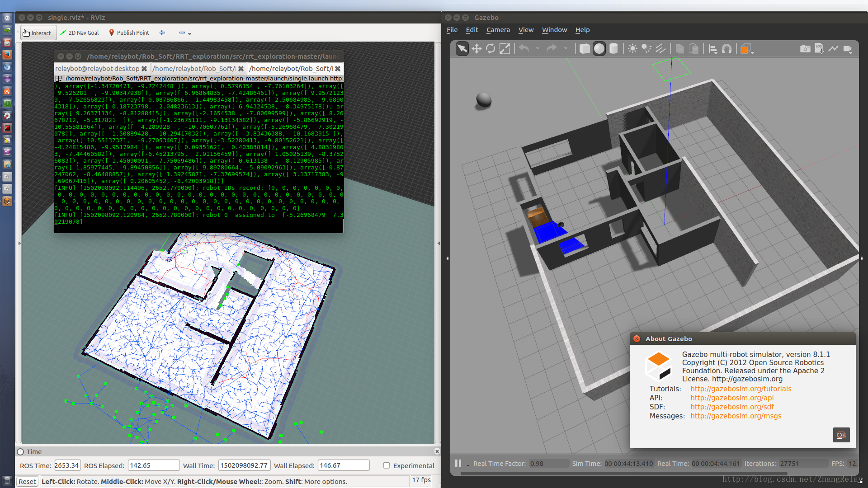868x488 pixels.
Task: Close the About Gazebo dialog
Action: [x=637, y=338]
